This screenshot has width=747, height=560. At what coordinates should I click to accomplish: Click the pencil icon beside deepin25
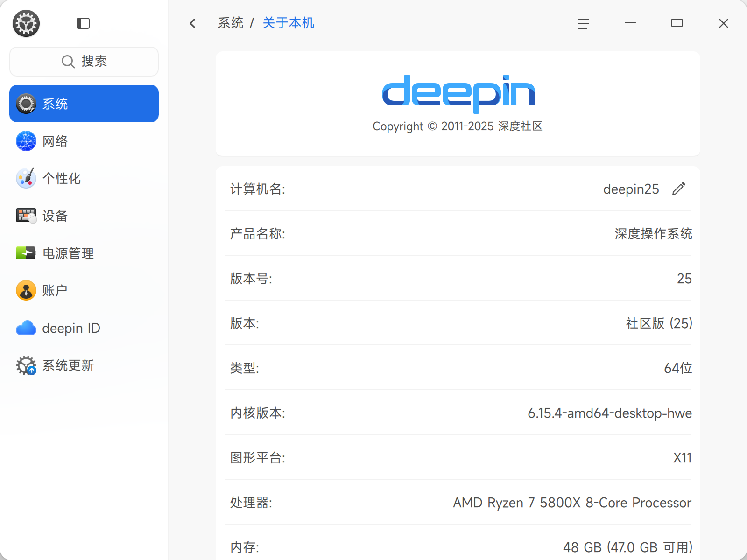coord(679,189)
